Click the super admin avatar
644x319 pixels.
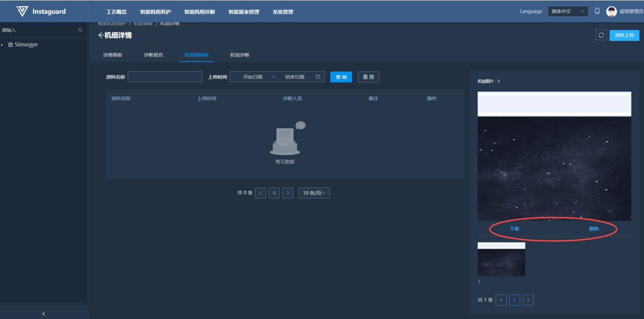611,11
